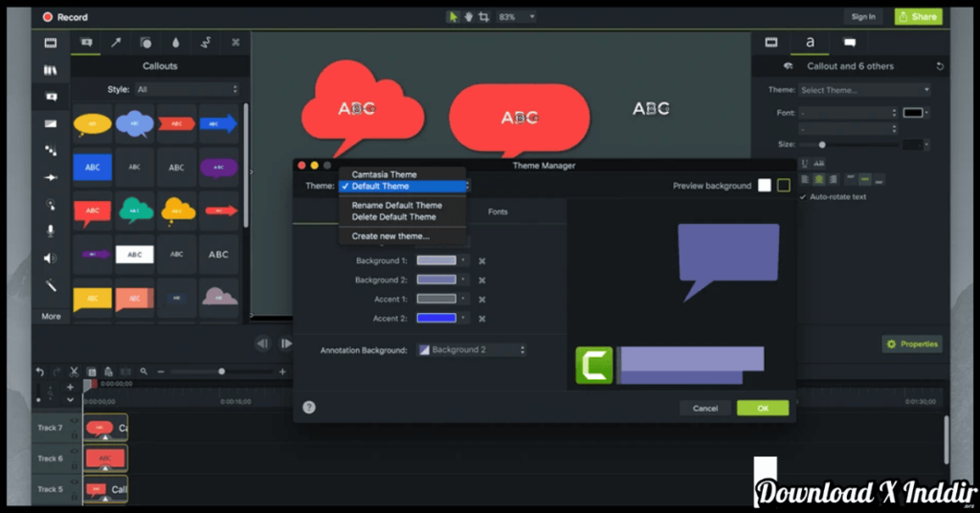This screenshot has width=980, height=513.
Task: Toggle Auto-rotate text checkbox
Action: coord(803,197)
